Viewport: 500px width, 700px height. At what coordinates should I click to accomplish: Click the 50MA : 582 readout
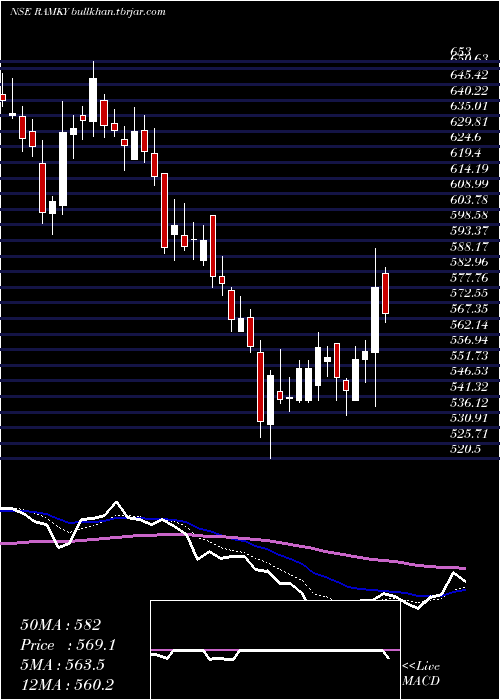(61, 625)
